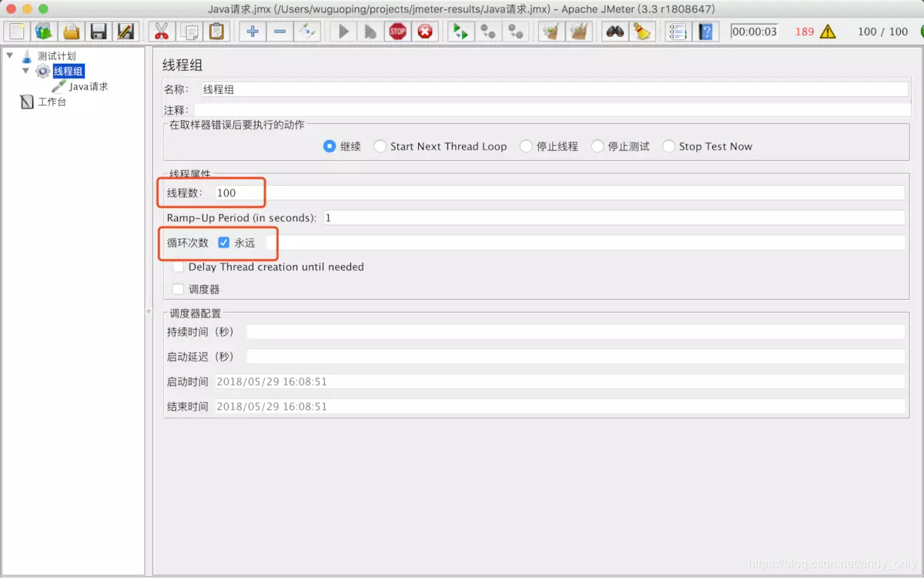This screenshot has height=578, width=924.
Task: Stop the test with red STOP icon
Action: pyautogui.click(x=397, y=32)
